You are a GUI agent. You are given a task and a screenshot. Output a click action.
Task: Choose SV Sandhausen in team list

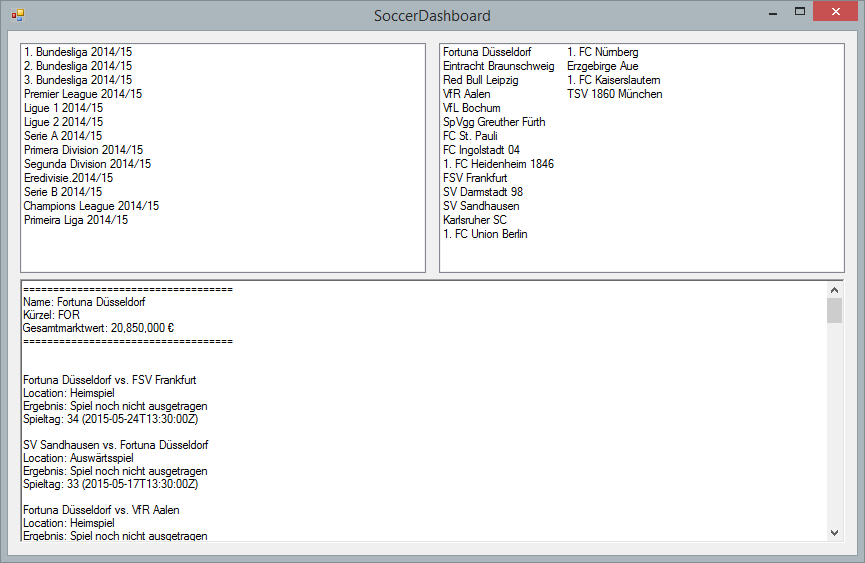click(x=481, y=206)
